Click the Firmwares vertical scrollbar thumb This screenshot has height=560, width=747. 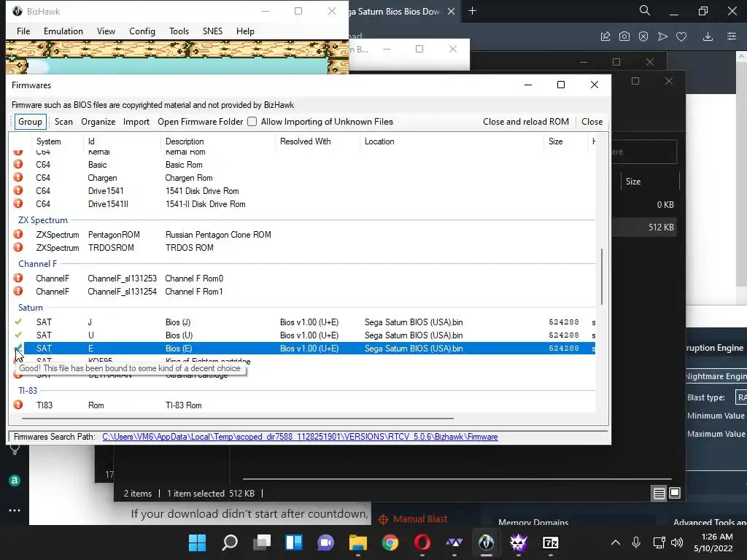(x=602, y=276)
